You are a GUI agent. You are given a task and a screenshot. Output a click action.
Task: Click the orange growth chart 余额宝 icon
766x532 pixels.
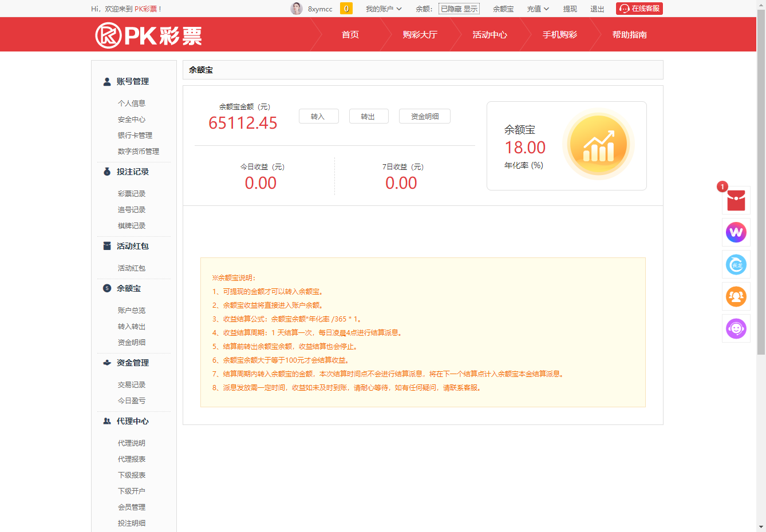coord(598,145)
